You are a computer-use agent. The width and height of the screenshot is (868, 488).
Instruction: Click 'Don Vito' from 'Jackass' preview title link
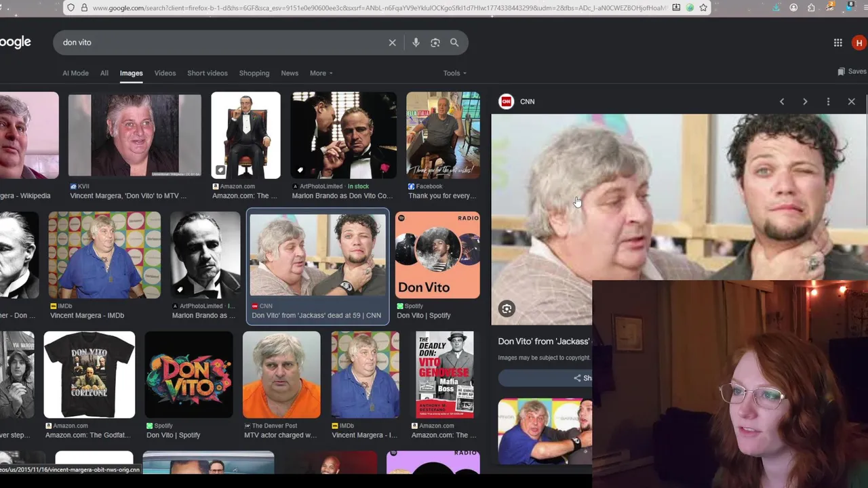click(x=544, y=342)
